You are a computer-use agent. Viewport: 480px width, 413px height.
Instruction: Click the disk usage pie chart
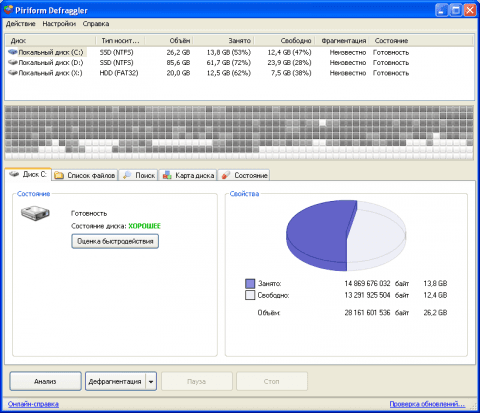click(x=346, y=235)
